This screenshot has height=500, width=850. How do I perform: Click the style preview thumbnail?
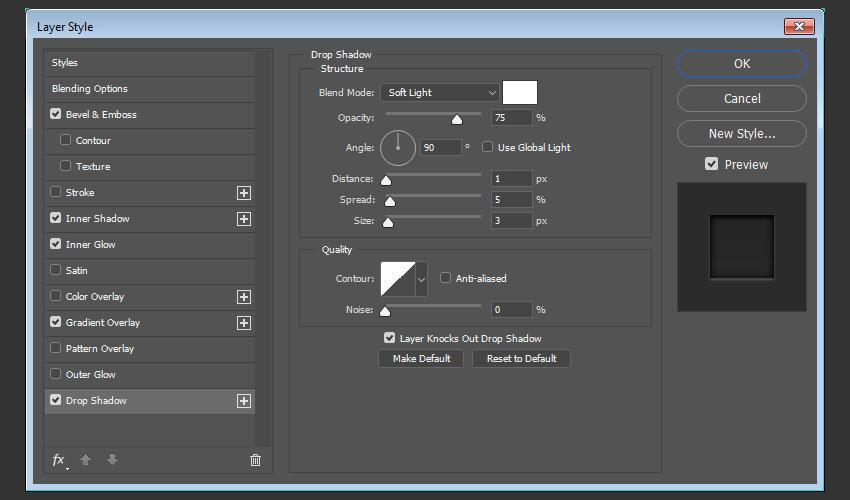742,247
